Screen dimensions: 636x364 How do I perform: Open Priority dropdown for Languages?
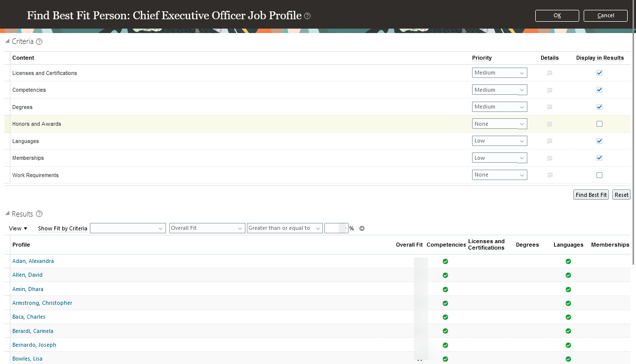tap(500, 141)
